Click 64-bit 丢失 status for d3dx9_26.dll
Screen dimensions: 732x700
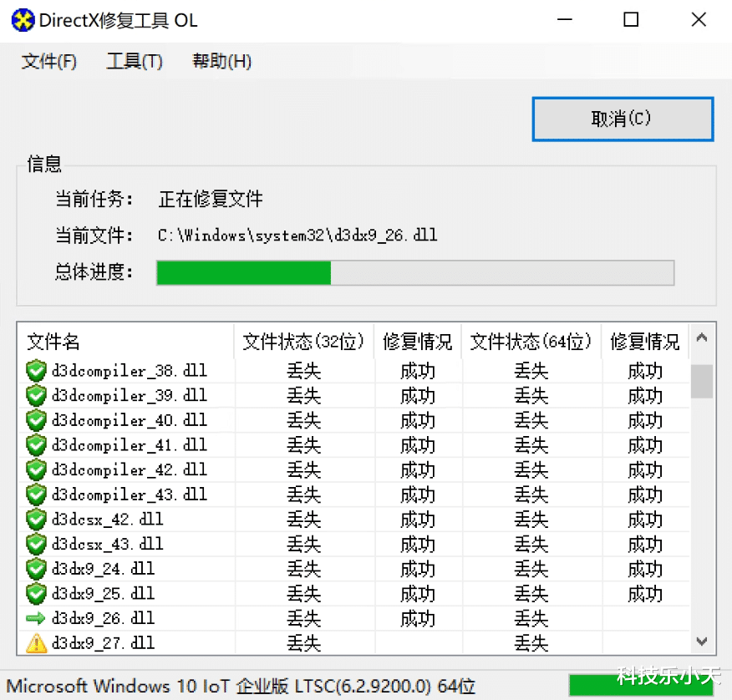click(531, 619)
